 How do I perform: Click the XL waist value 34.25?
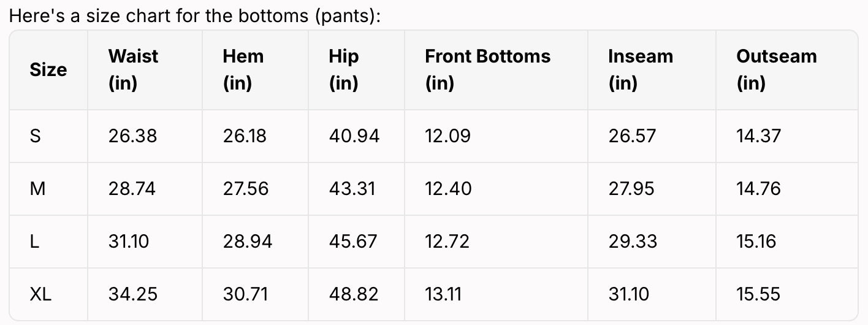coord(132,294)
